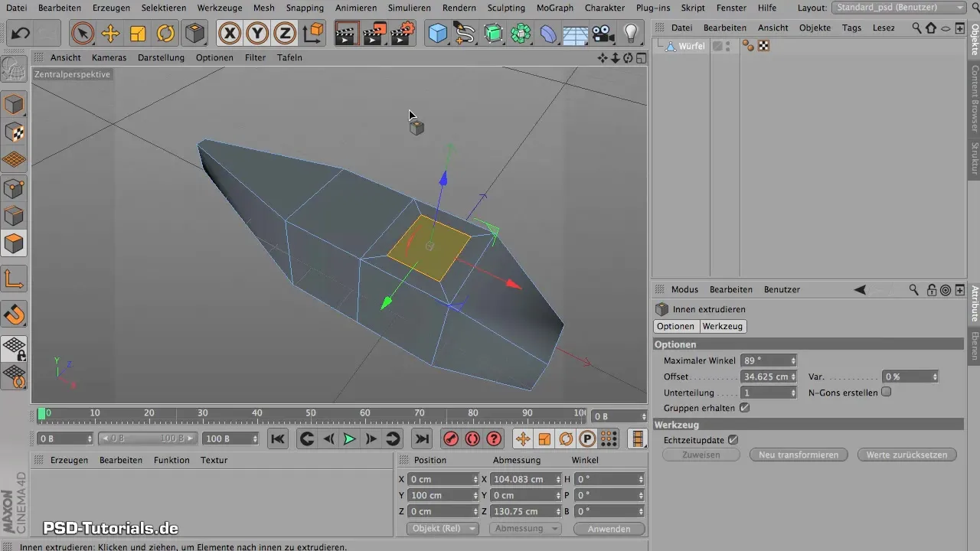Open the Objekt (Rel) dropdown
Viewport: 980px width, 551px height.
tap(443, 529)
